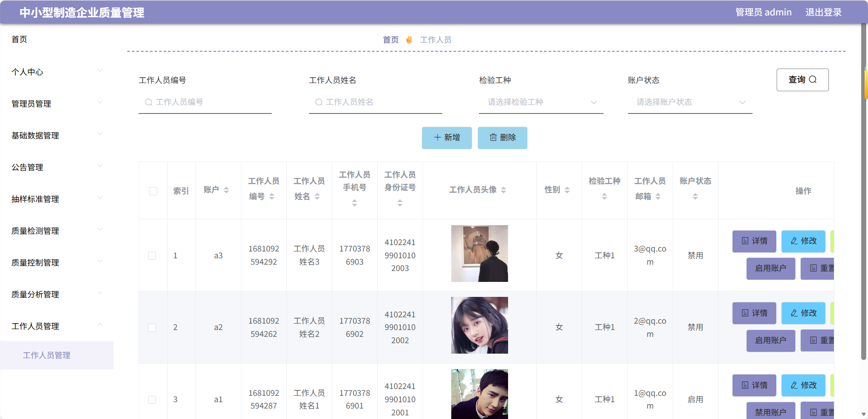Click the search icon in 工作人员姓名 field
The image size is (868, 419).
tap(319, 102)
